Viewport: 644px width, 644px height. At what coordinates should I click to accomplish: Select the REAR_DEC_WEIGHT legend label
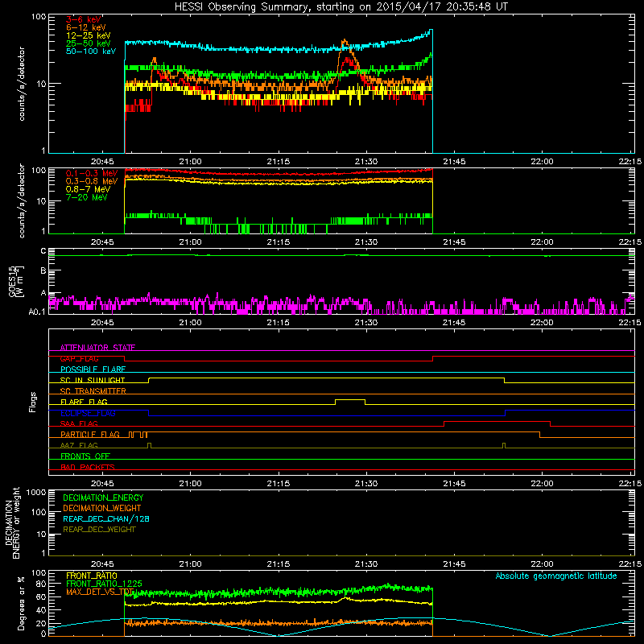(x=99, y=530)
